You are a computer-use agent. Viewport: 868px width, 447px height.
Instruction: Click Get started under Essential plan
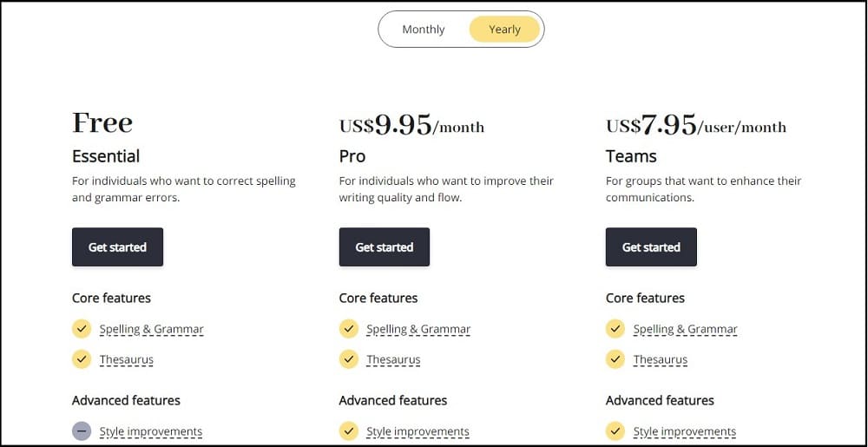pos(117,247)
